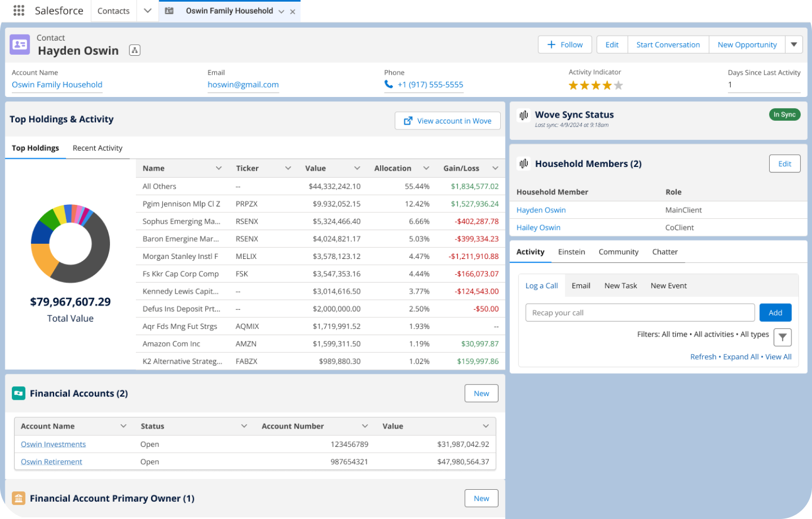Select the Log a Call tab
Image resolution: width=812 pixels, height=519 pixels.
[542, 286]
